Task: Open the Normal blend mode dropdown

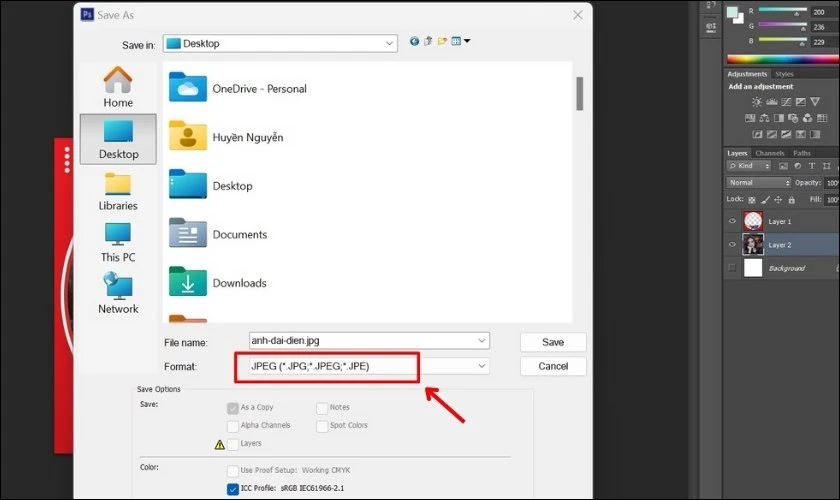Action: pyautogui.click(x=759, y=183)
